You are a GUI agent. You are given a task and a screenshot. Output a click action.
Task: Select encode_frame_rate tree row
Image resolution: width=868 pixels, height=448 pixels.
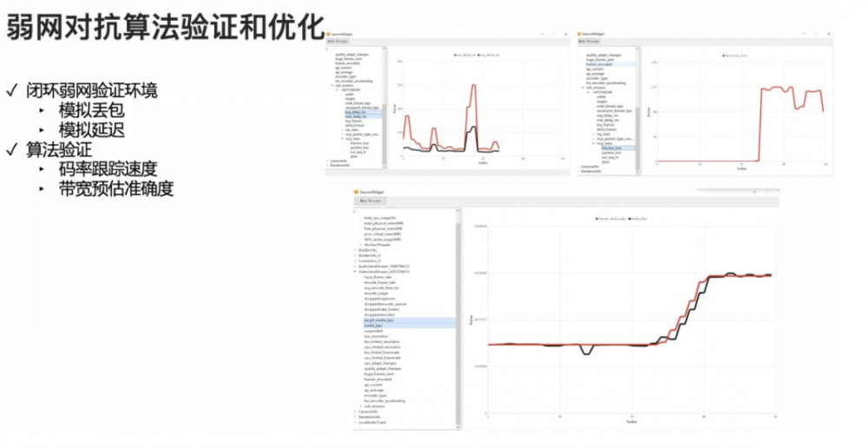(x=380, y=282)
